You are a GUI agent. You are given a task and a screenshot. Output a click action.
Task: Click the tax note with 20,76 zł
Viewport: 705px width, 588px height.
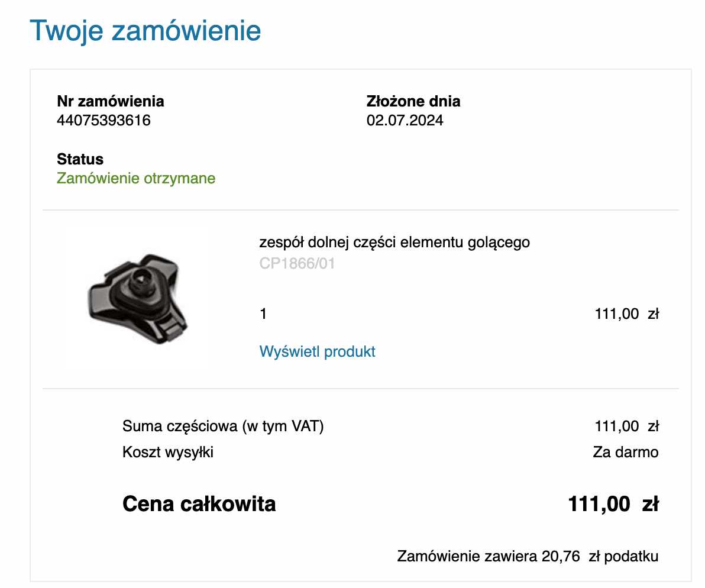click(528, 557)
